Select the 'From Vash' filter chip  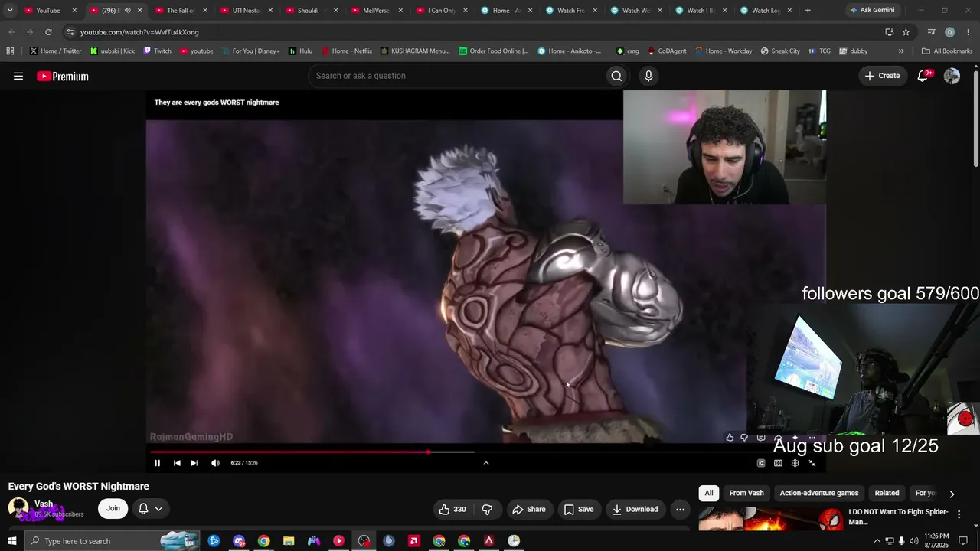click(746, 493)
